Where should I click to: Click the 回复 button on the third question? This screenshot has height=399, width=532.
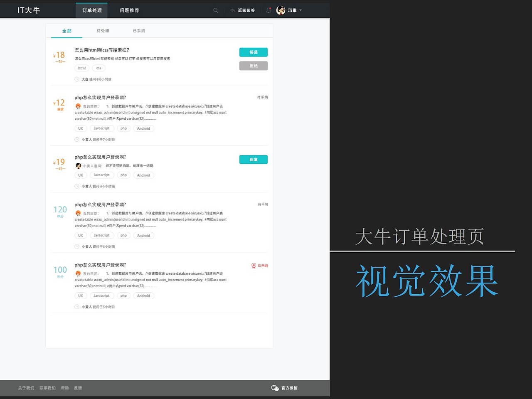(253, 159)
